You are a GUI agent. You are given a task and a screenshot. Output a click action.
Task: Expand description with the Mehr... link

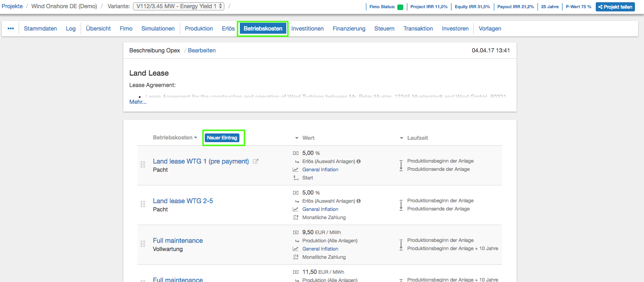pos(138,102)
